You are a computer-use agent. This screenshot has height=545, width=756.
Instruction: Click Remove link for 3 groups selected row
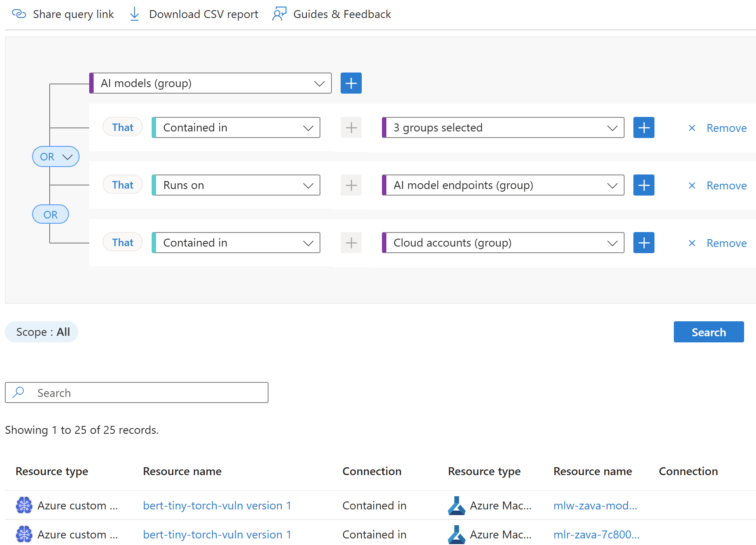coord(727,128)
